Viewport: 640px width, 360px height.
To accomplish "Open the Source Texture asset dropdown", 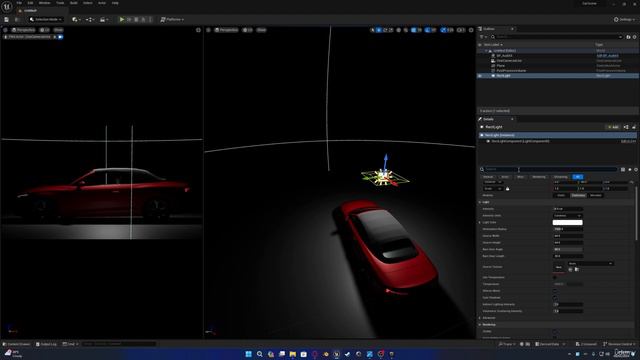I will pyautogui.click(x=590, y=264).
